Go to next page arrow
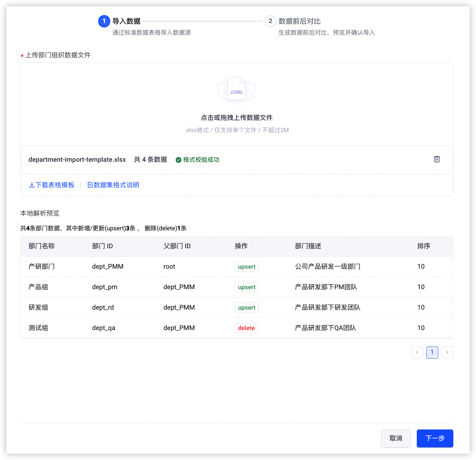Screen dimensions: 476x460 pyautogui.click(x=447, y=352)
